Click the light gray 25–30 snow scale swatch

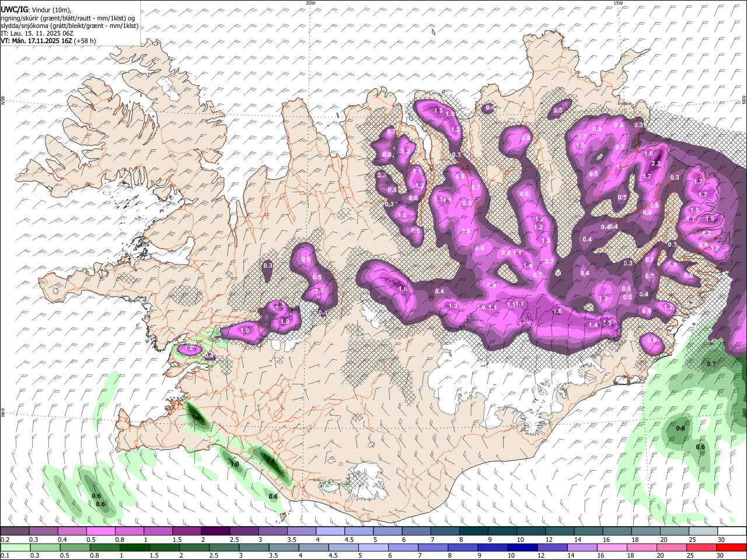(703, 531)
